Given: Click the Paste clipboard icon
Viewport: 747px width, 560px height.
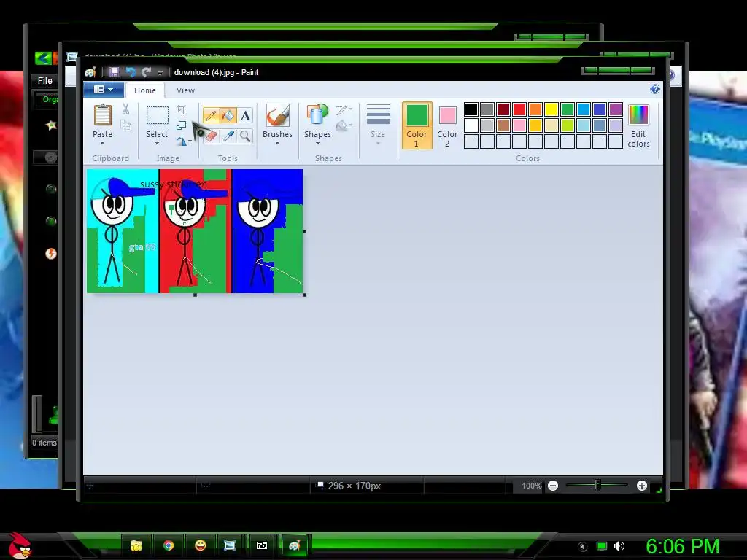Looking at the screenshot, I should point(102,115).
